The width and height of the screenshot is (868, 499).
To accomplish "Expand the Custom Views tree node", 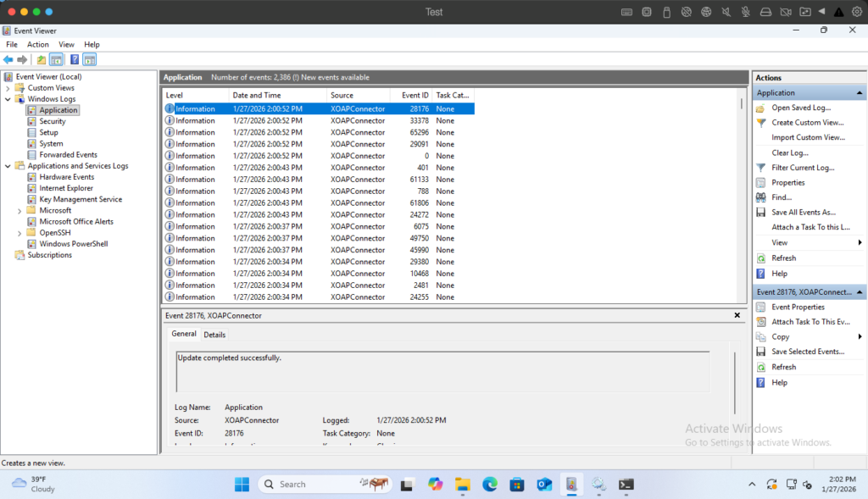I will [x=8, y=88].
